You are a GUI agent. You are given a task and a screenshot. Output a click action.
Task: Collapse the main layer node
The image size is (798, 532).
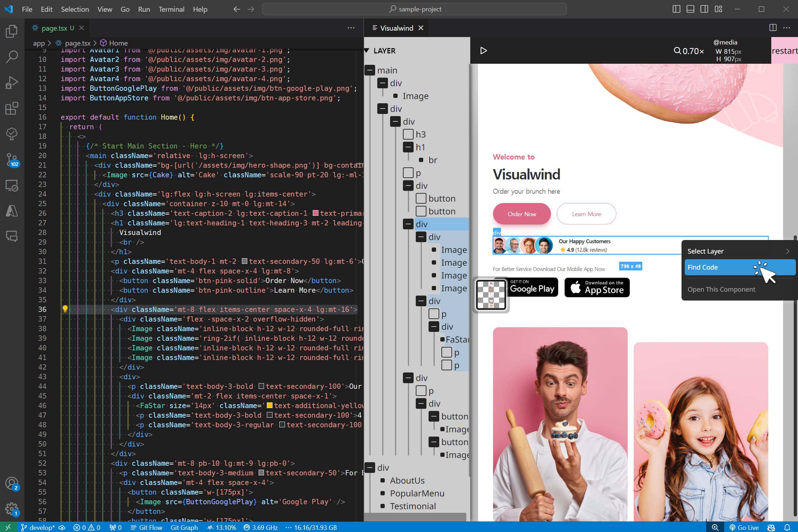pos(370,70)
